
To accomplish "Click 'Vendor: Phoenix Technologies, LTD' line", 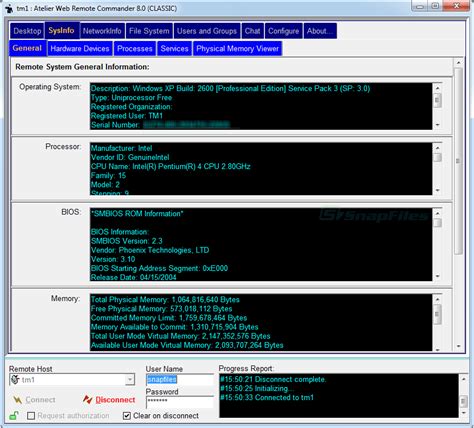I will [x=150, y=250].
